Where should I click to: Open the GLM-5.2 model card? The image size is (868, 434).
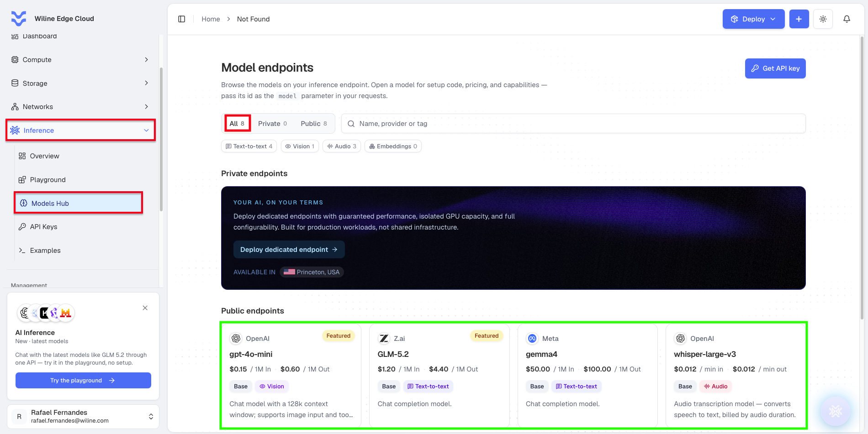(x=439, y=375)
